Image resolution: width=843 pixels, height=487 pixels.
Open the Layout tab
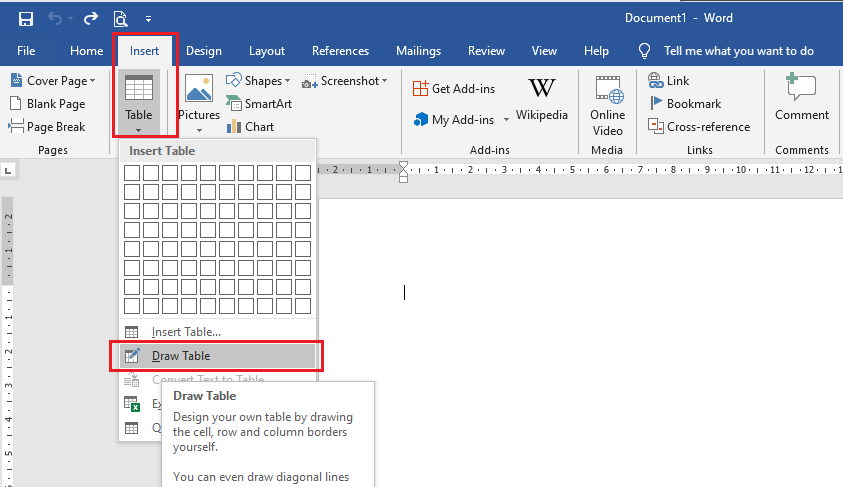[x=267, y=51]
